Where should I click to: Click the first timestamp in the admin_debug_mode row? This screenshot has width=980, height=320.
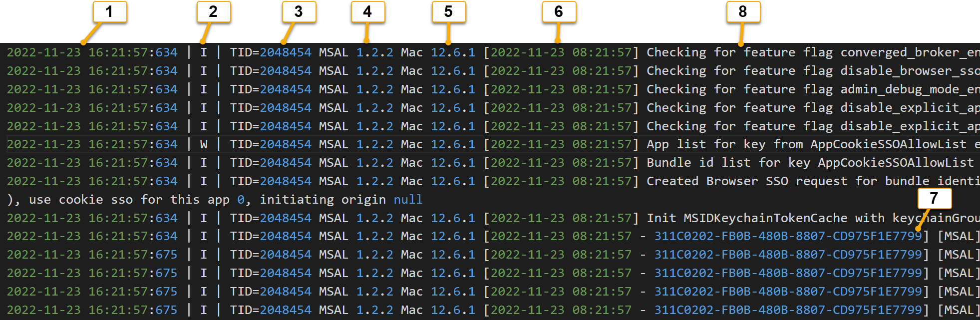tap(92, 89)
